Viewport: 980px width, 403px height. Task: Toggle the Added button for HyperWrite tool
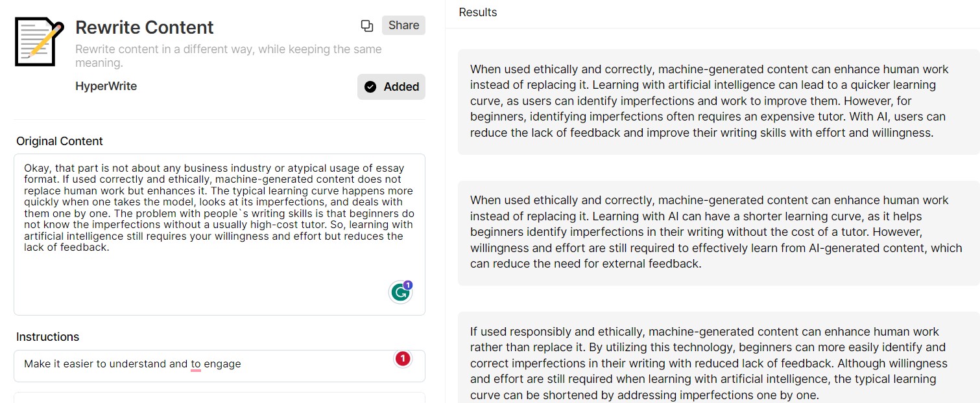coord(391,87)
